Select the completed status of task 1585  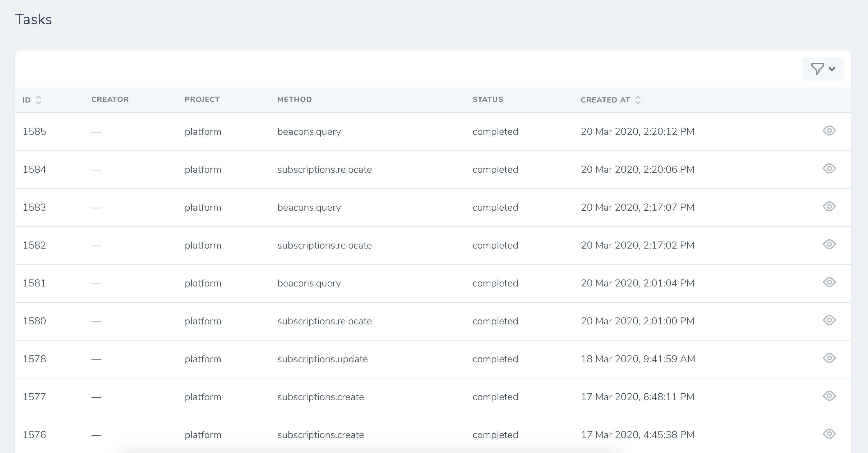[495, 131]
